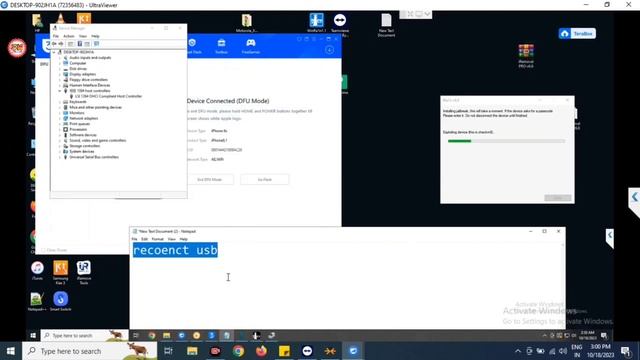Expand the UltraViewer side panel arrow
The width and height of the screenshot is (640, 360).
pyautogui.click(x=635, y=197)
